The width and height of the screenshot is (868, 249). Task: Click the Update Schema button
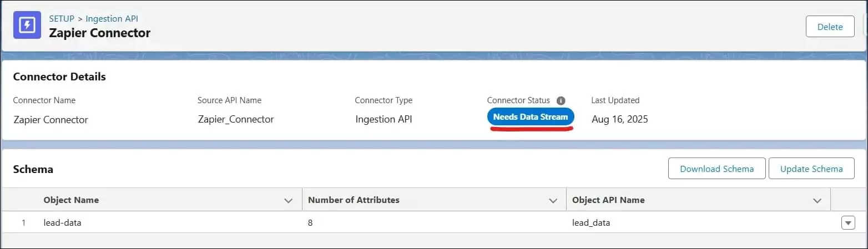[x=811, y=169]
